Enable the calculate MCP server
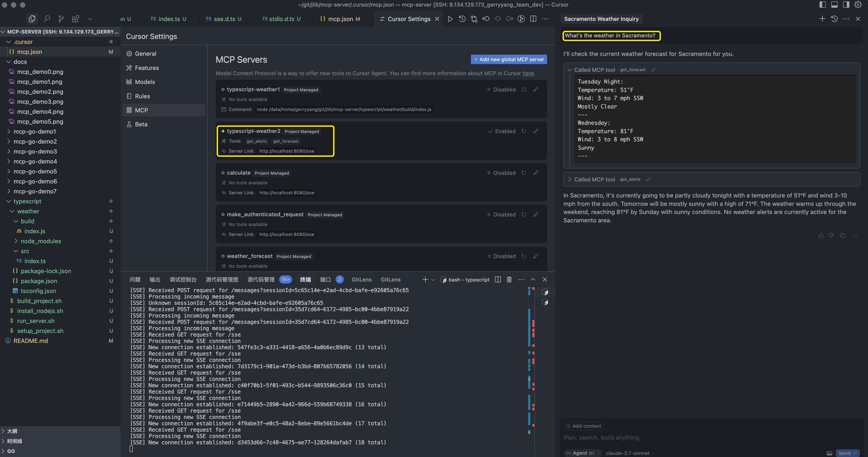 pos(501,173)
